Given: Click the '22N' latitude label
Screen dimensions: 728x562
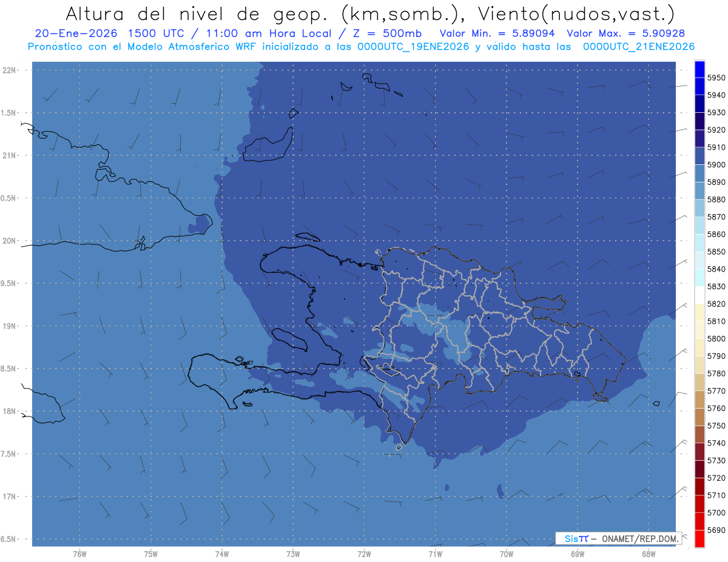Looking at the screenshot, I should coord(8,70).
